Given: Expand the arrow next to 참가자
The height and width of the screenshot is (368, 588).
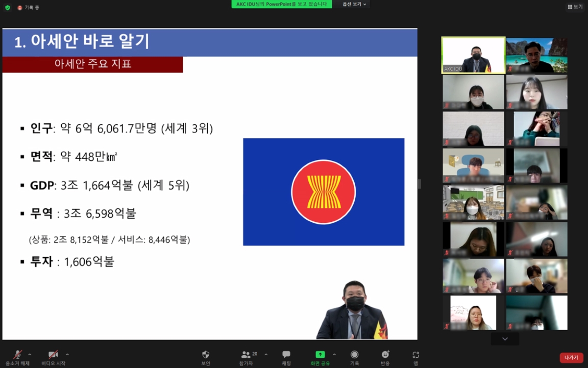Looking at the screenshot, I should [266, 354].
